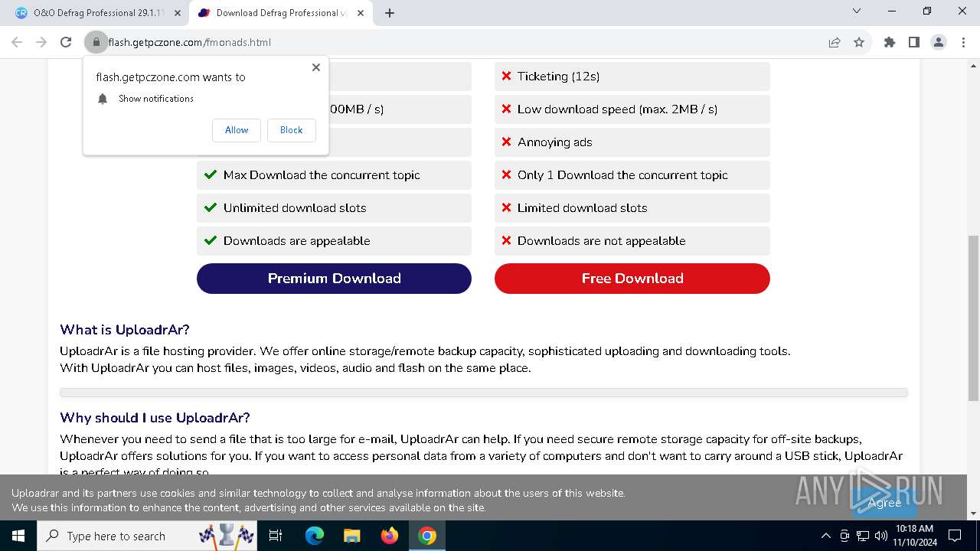Viewport: 980px width, 551px height.
Task: Click the Block notifications button
Action: pos(291,130)
